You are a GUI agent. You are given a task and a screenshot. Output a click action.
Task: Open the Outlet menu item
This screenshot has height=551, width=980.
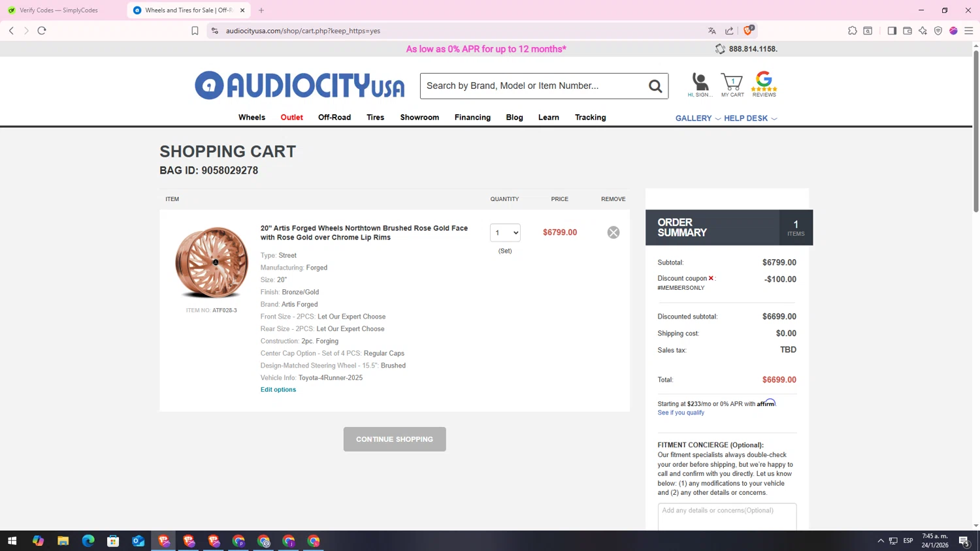pyautogui.click(x=291, y=118)
